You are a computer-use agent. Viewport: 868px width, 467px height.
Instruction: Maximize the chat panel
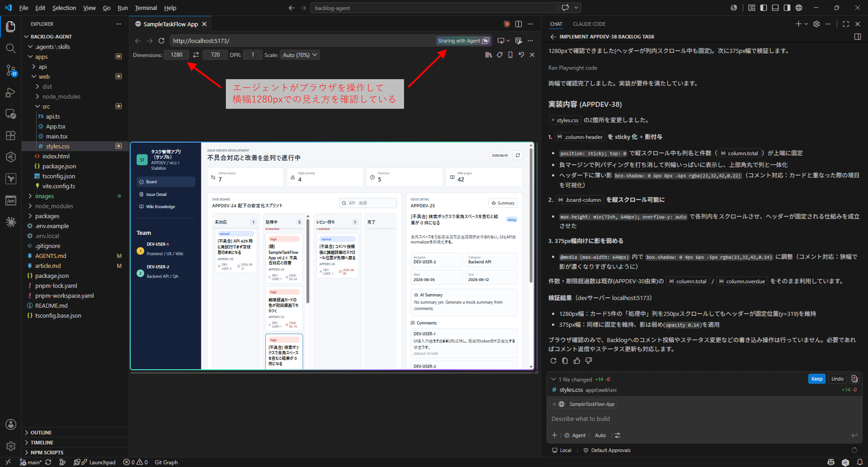(x=846, y=24)
